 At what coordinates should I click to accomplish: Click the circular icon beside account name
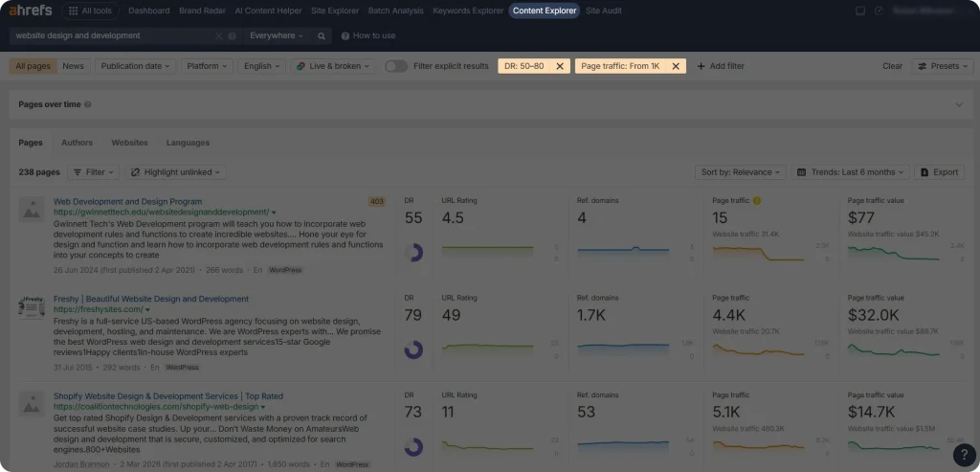(879, 11)
